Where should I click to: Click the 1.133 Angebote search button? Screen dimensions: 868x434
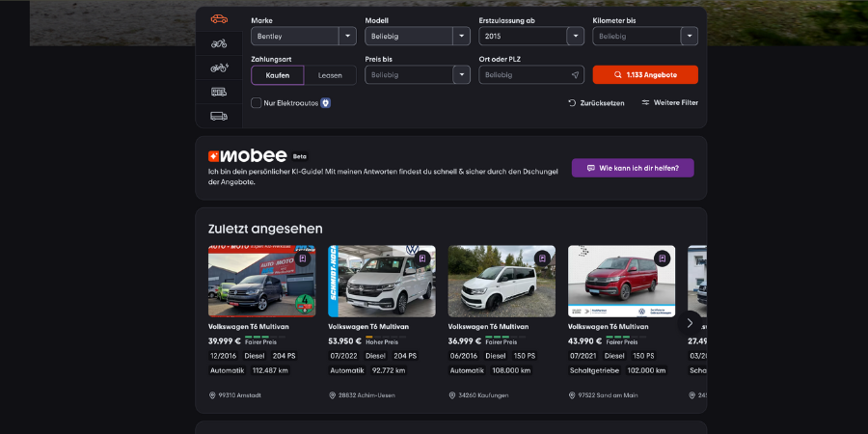click(x=645, y=74)
